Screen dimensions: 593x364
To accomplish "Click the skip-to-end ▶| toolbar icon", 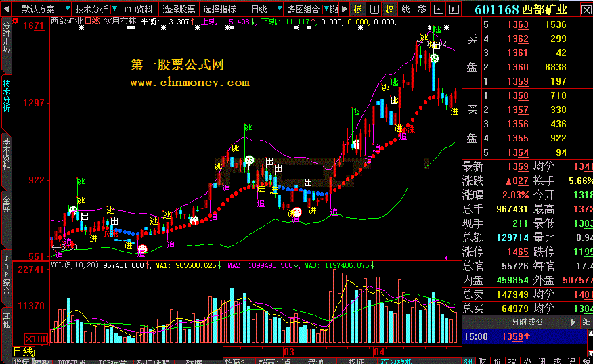I will (454, 9).
